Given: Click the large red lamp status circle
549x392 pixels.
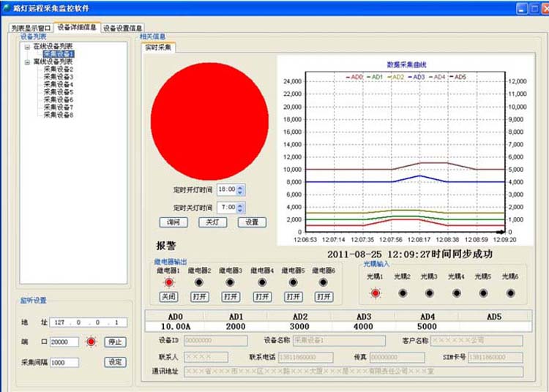Looking at the screenshot, I should pos(210,121).
